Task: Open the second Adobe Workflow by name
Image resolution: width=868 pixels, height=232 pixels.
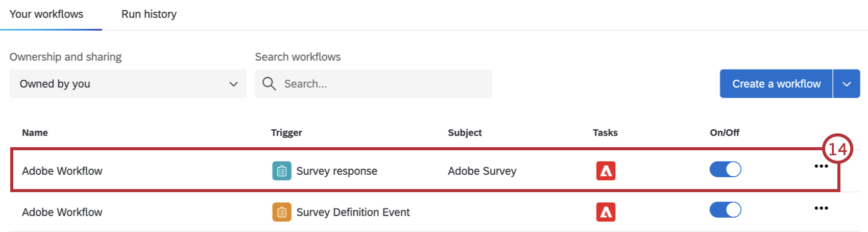Action: [x=62, y=212]
